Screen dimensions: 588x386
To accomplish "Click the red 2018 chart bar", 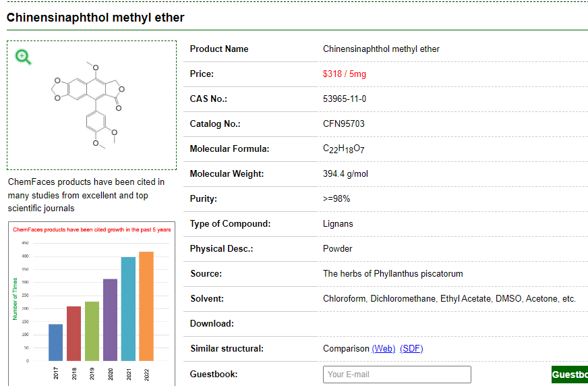I will 73,333.
